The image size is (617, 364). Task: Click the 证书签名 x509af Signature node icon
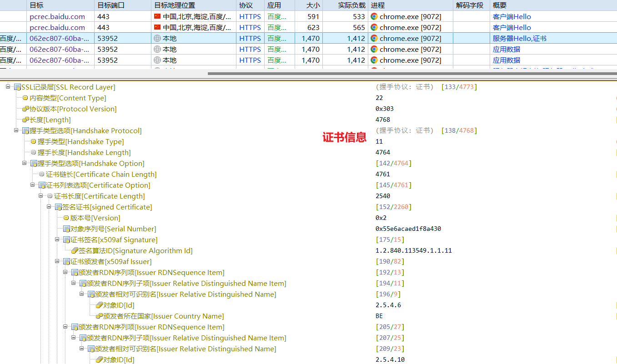point(66,240)
